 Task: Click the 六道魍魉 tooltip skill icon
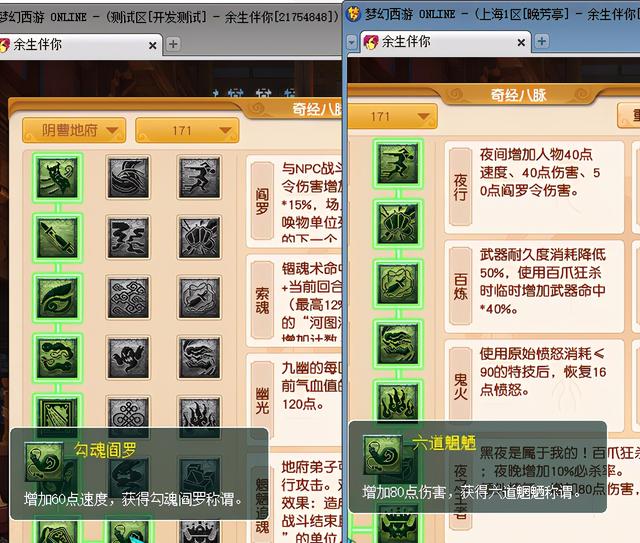tap(383, 455)
